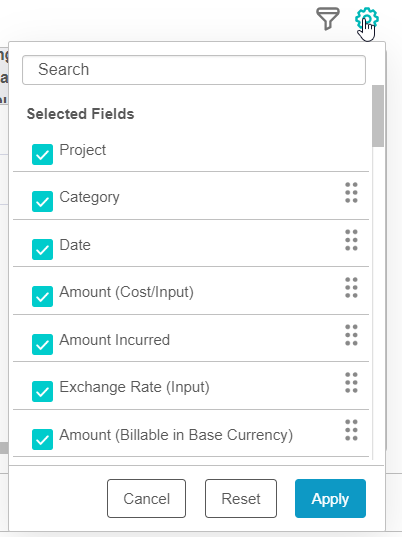Viewport: 402px width, 537px height.
Task: Click drag handle for Exchange Rate (Input)
Action: [x=351, y=383]
